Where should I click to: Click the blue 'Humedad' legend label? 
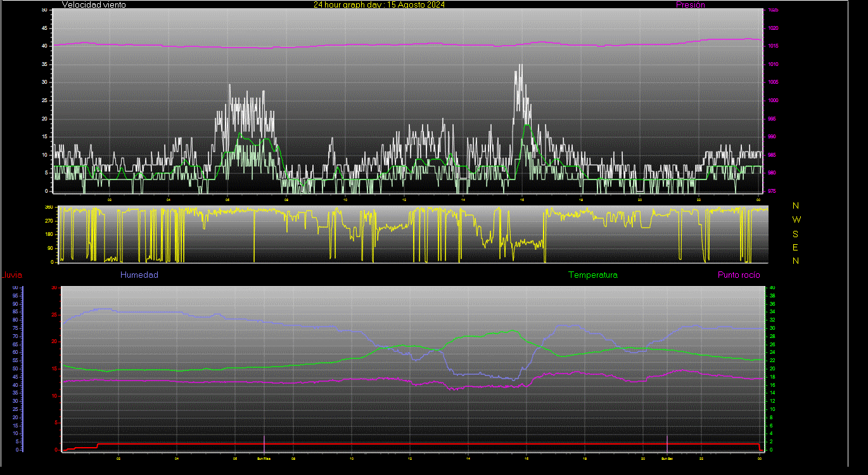[139, 275]
